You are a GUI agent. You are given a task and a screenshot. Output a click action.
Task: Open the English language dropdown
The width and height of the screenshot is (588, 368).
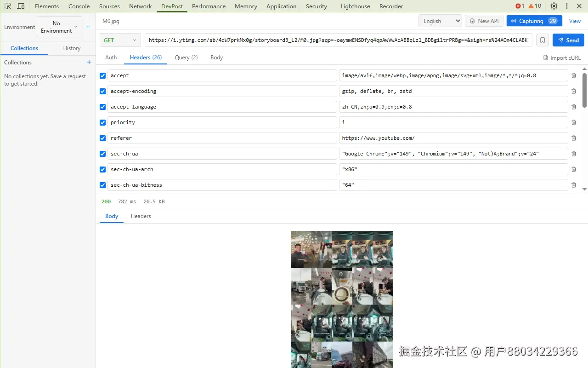440,21
